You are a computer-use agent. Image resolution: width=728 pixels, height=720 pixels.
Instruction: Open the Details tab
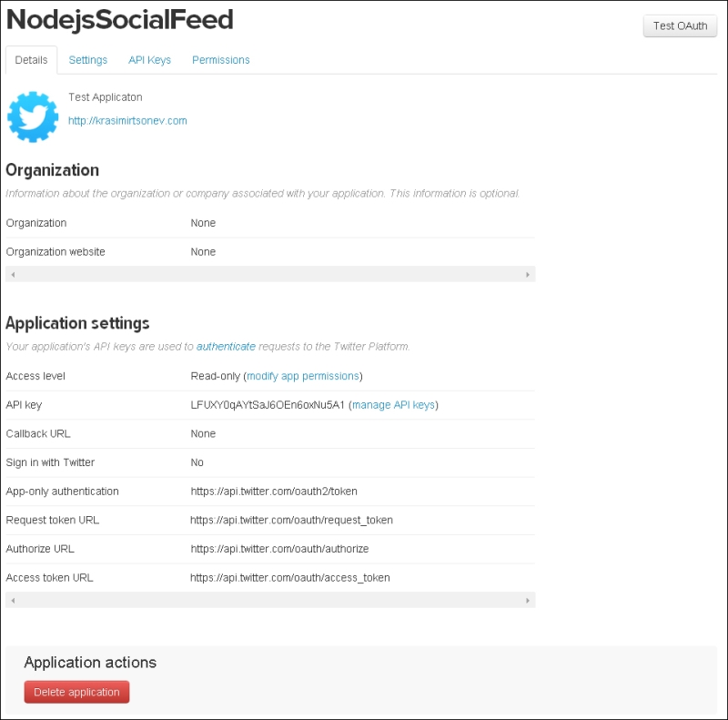pyautogui.click(x=31, y=60)
